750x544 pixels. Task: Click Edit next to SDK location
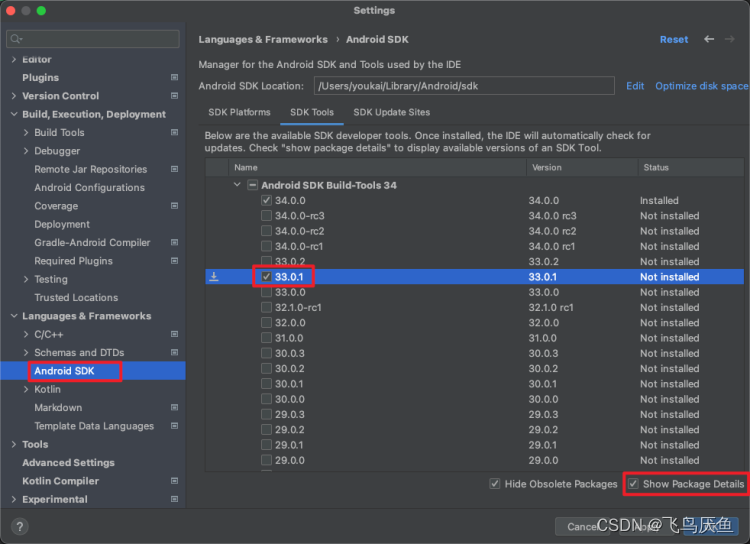(x=635, y=86)
